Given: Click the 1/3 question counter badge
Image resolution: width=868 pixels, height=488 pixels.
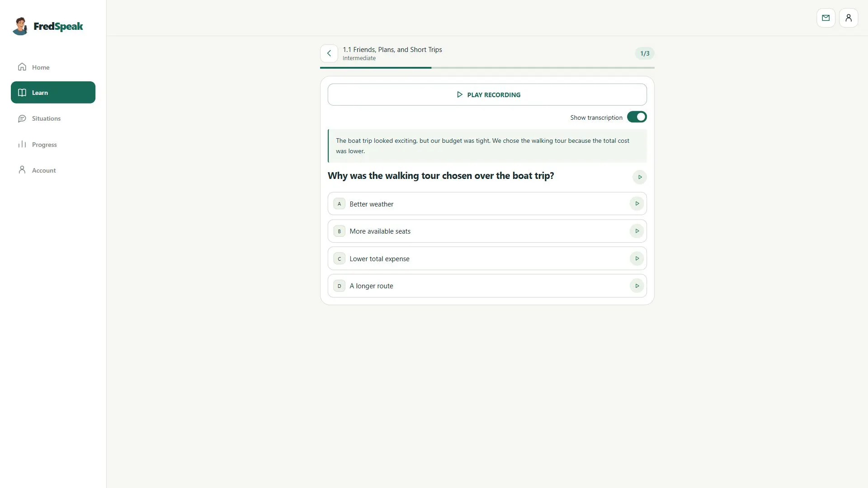Looking at the screenshot, I should (645, 53).
